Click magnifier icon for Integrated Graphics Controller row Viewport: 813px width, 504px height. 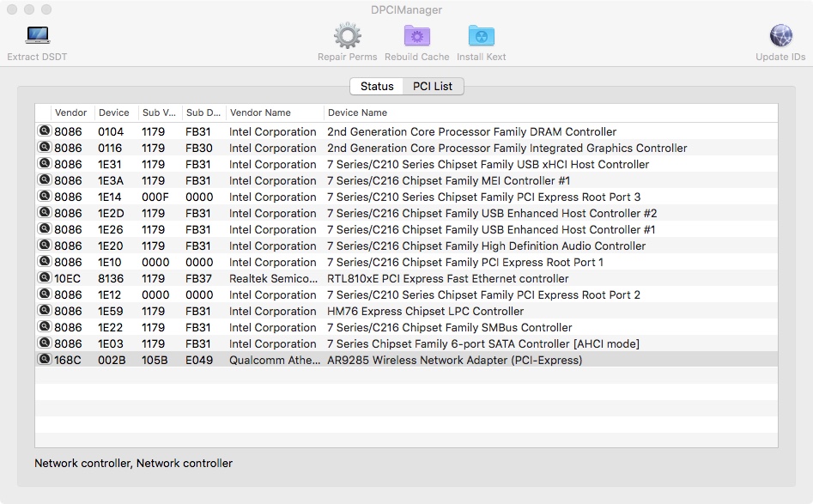[x=45, y=148]
